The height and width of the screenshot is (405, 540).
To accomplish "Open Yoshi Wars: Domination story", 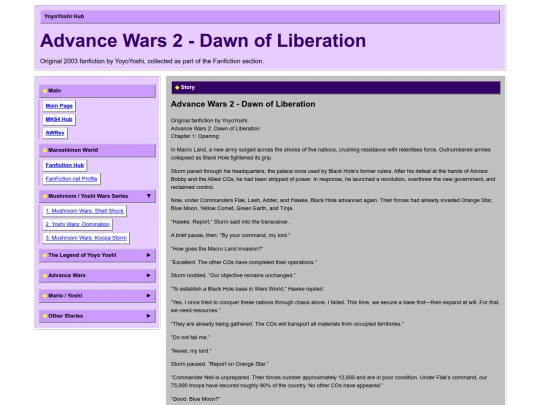I will [x=77, y=224].
